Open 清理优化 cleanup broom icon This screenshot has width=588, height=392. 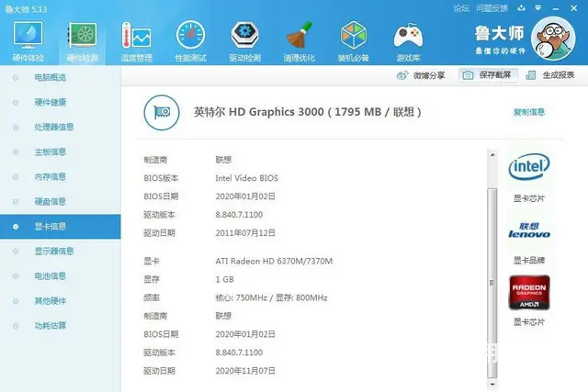(x=299, y=41)
